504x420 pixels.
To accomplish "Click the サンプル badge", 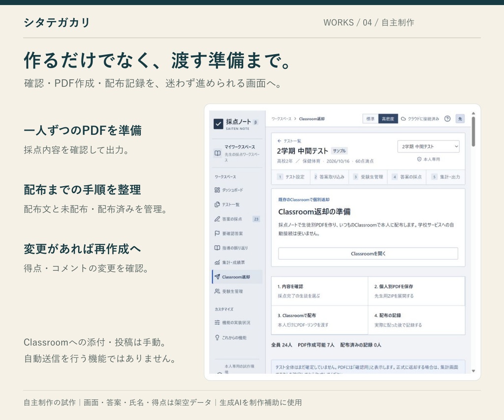I will tap(339, 151).
